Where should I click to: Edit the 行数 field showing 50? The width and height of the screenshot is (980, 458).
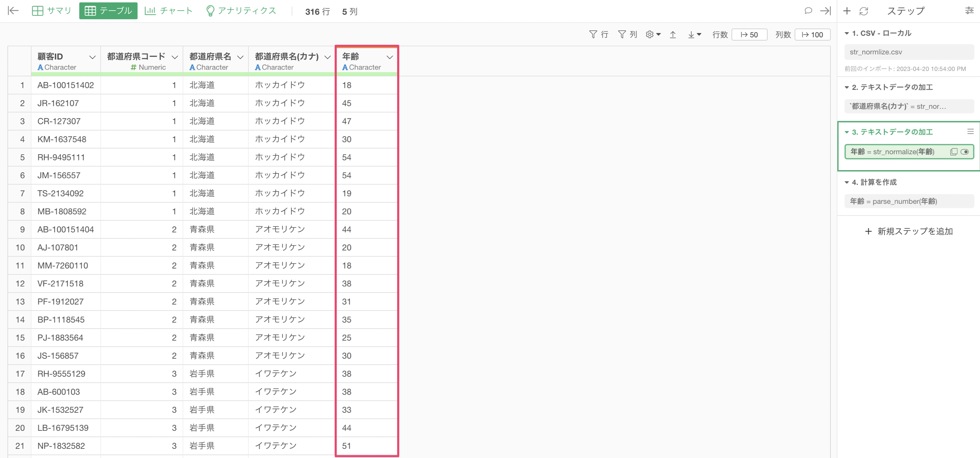click(749, 35)
